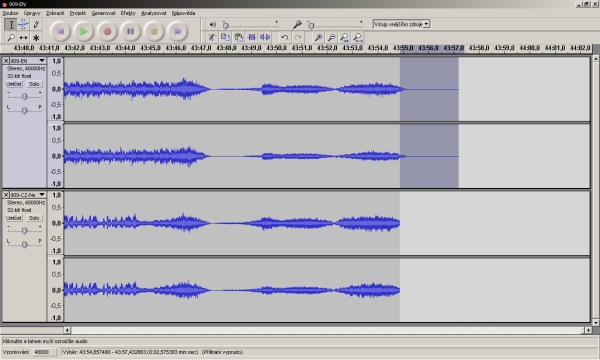Open the input source dropdown
Viewport: 600px width, 360px height.
(x=401, y=24)
